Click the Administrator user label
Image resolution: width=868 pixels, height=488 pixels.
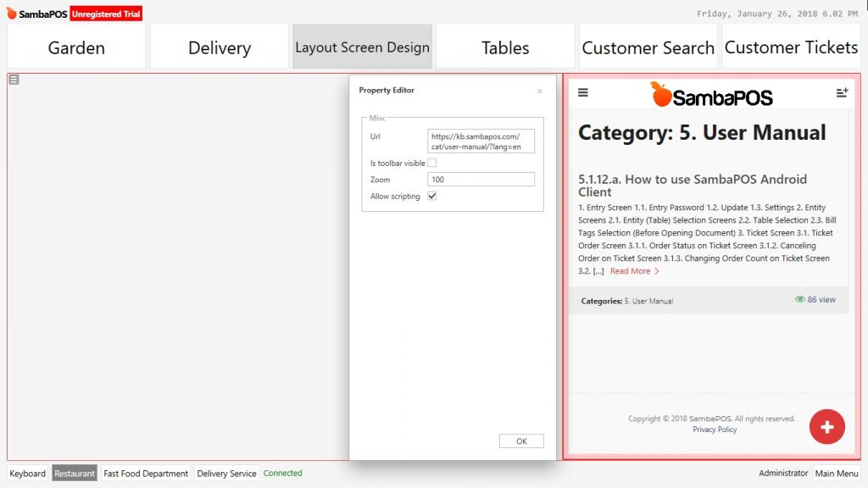[x=783, y=473]
